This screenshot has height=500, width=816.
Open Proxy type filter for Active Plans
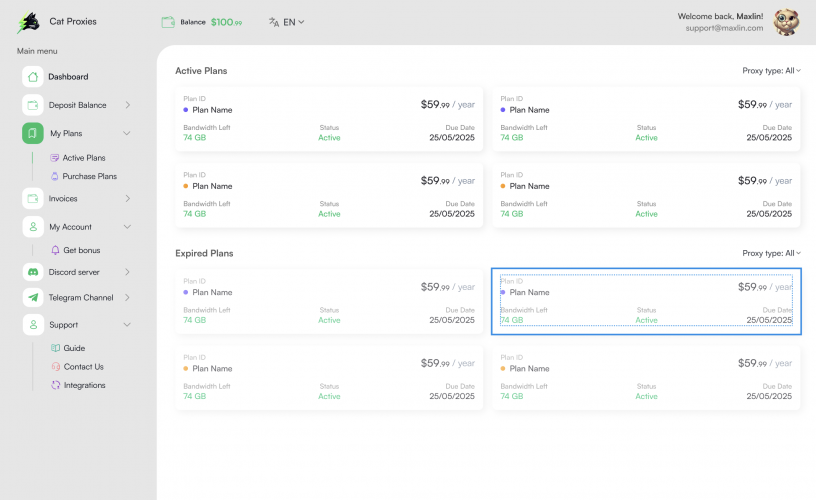[771, 71]
